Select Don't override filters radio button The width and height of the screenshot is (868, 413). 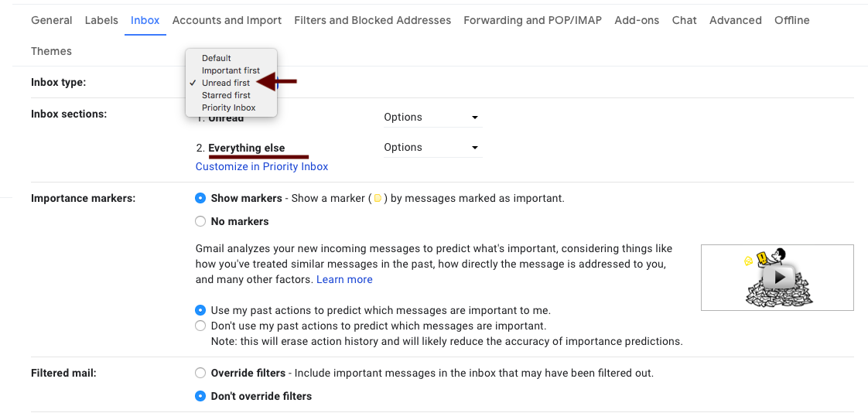(x=201, y=396)
